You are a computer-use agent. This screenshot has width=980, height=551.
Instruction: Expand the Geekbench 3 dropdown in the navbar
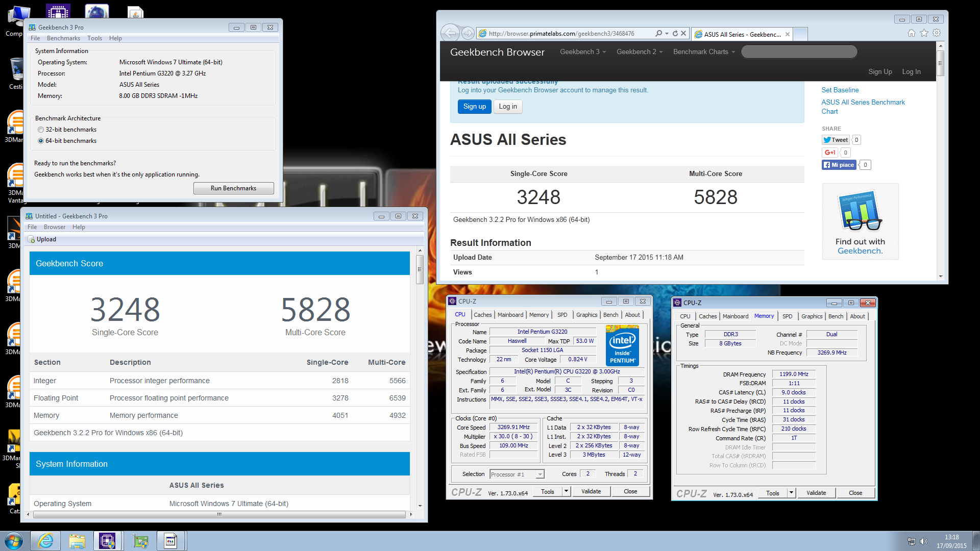pyautogui.click(x=583, y=52)
